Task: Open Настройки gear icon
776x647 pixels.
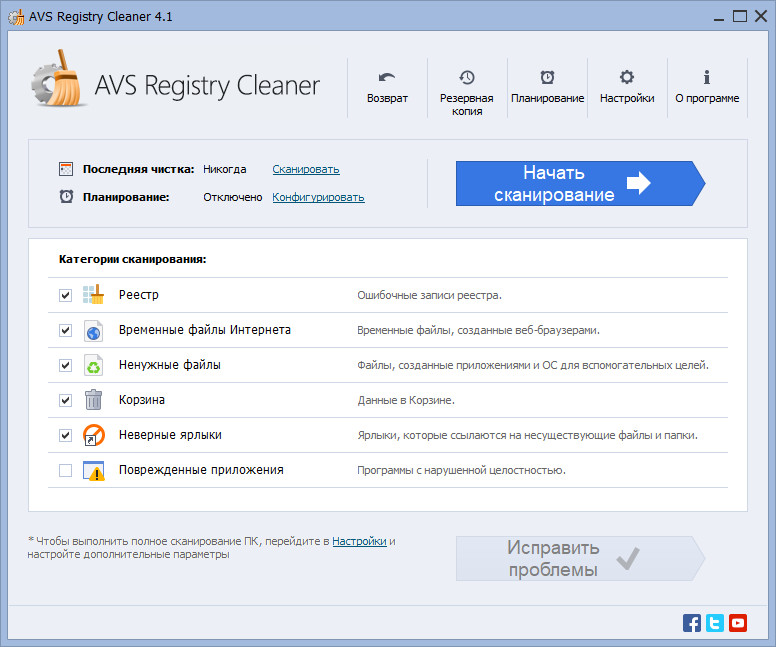Action: click(x=627, y=78)
